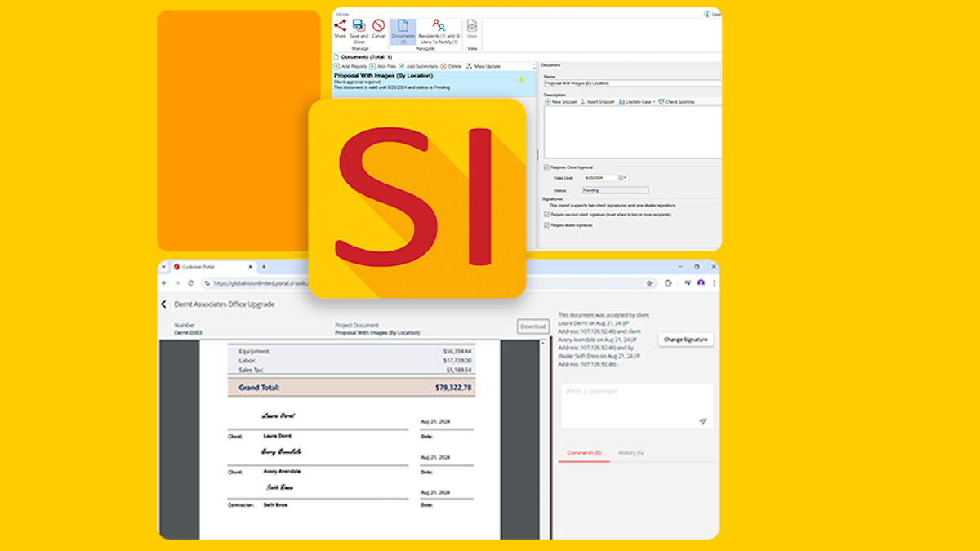Toggle Requires Client Approval checkbox
This screenshot has width=980, height=551.
pyautogui.click(x=546, y=167)
